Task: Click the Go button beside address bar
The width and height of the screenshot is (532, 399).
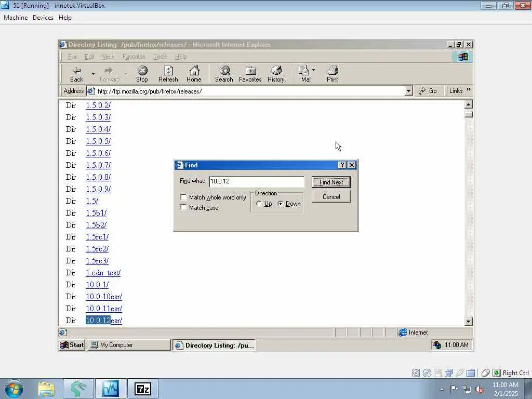Action: point(428,91)
